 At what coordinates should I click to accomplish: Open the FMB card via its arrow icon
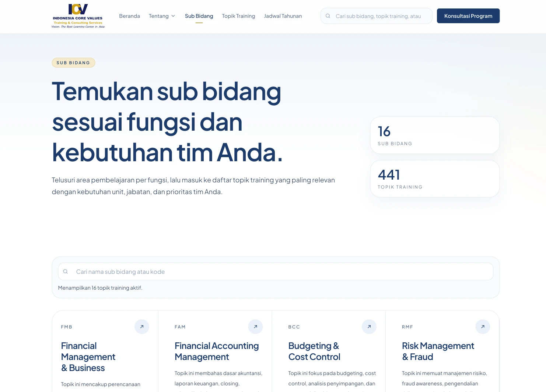click(141, 326)
